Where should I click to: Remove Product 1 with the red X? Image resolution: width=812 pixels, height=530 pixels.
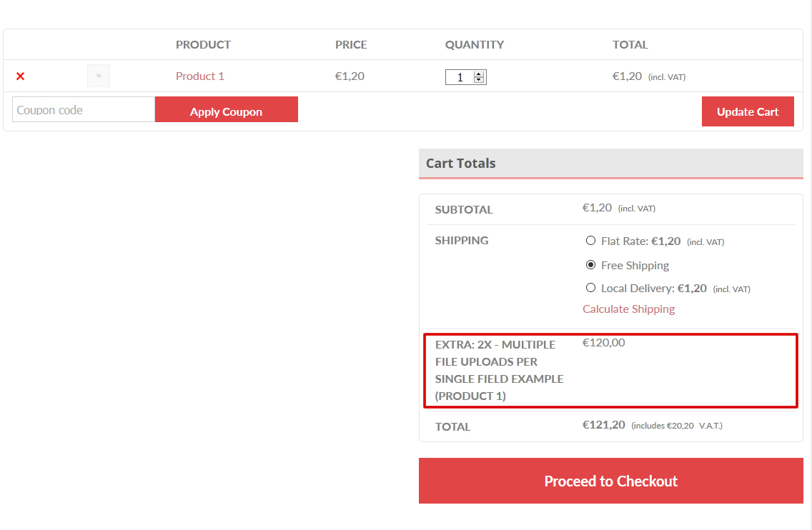click(20, 76)
